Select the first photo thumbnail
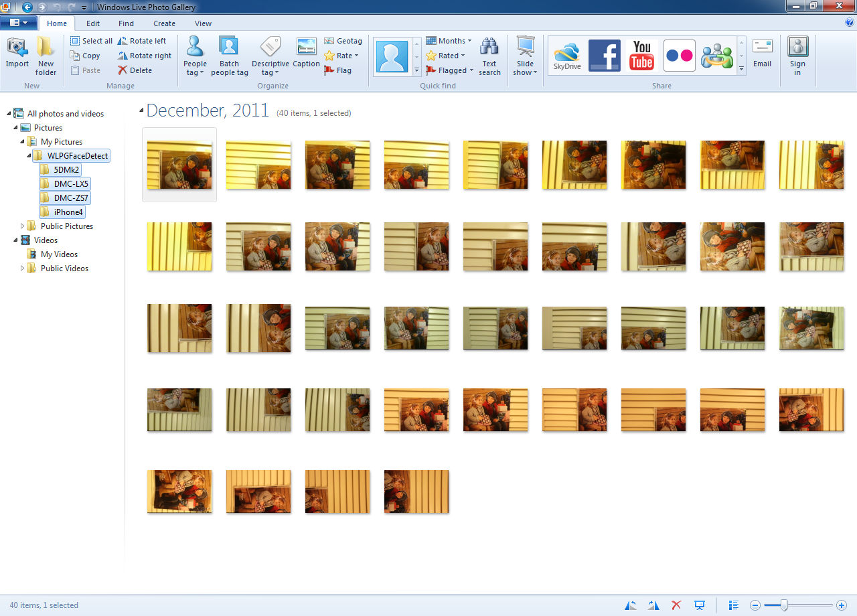Viewport: 857px width, 616px height. (x=179, y=165)
